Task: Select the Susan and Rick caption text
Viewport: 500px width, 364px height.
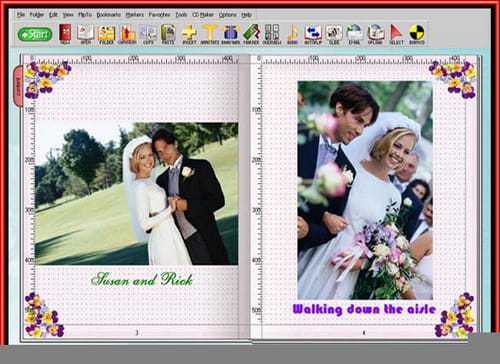Action: (142, 279)
